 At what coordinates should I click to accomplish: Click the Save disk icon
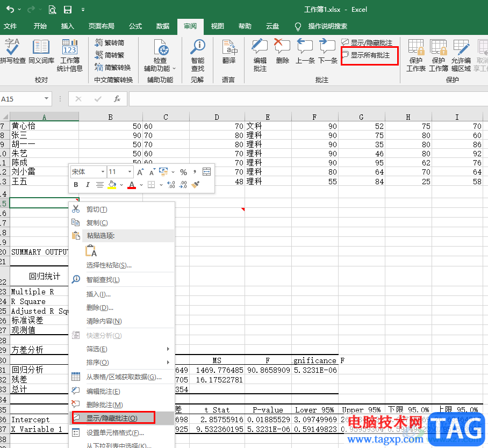pyautogui.click(x=68, y=10)
